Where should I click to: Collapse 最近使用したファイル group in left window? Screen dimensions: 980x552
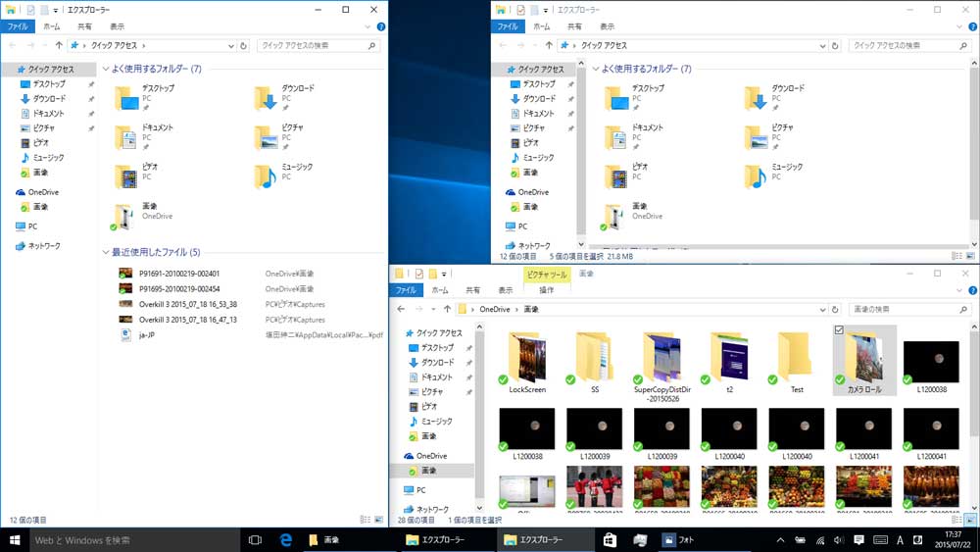point(106,252)
